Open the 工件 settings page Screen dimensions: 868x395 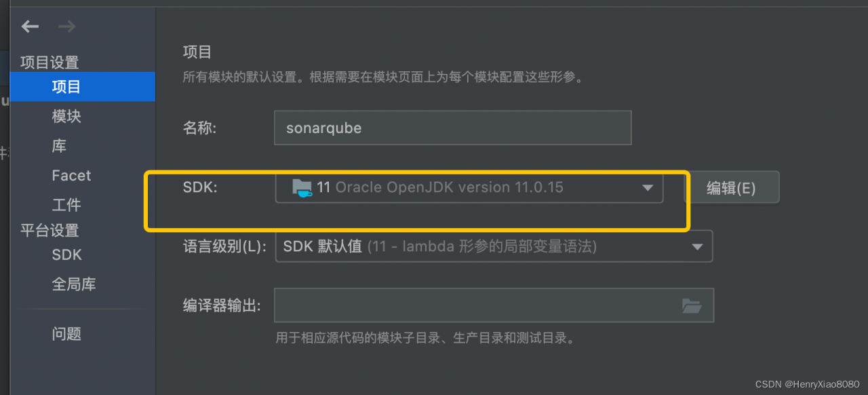(x=66, y=205)
